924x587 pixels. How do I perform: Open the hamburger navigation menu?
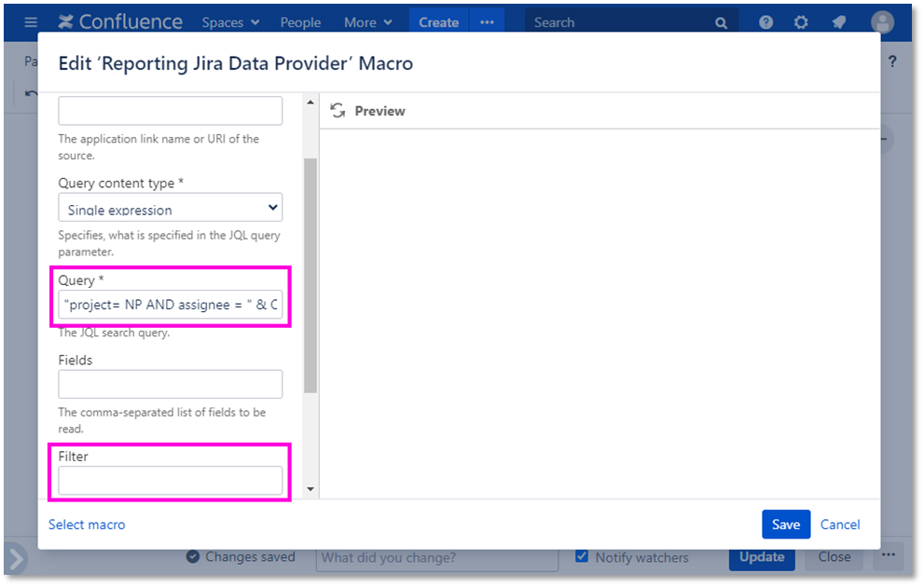pos(31,22)
